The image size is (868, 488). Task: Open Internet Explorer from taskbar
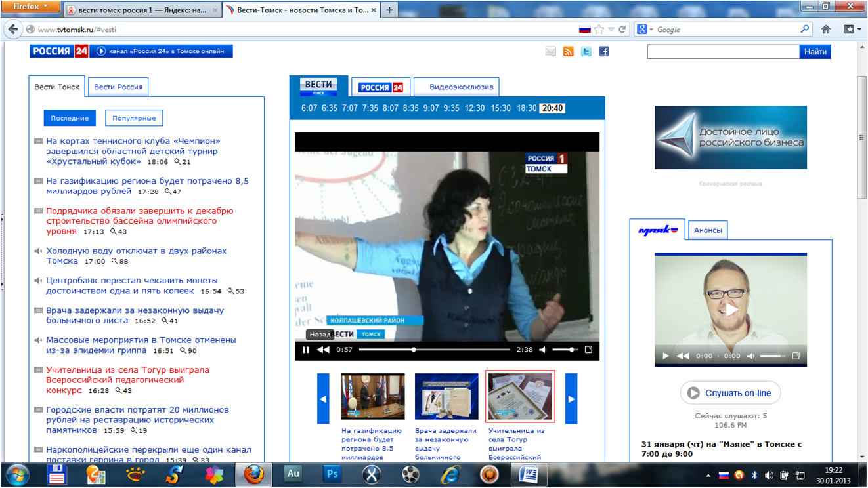[x=450, y=474]
